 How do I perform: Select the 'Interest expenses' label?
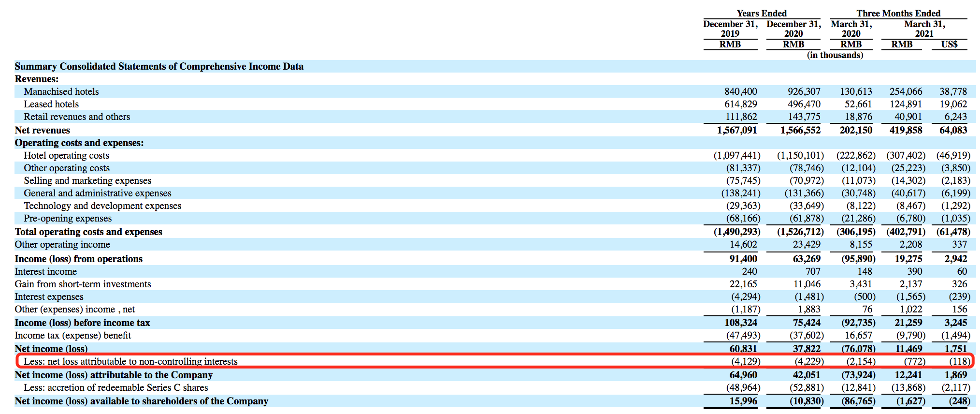pyautogui.click(x=49, y=296)
